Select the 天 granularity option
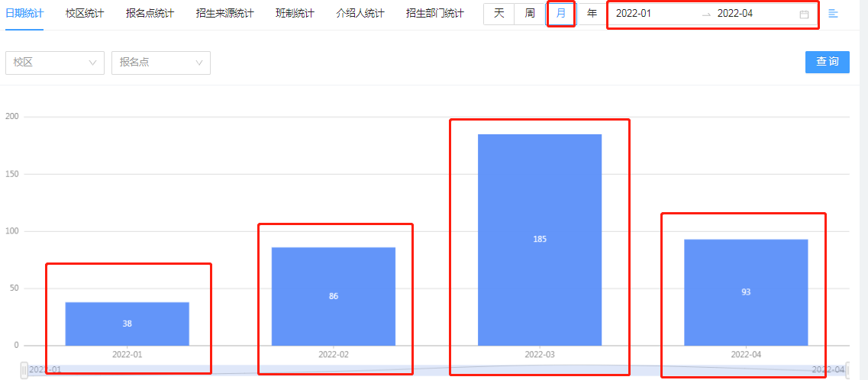868x380 pixels. pos(499,14)
